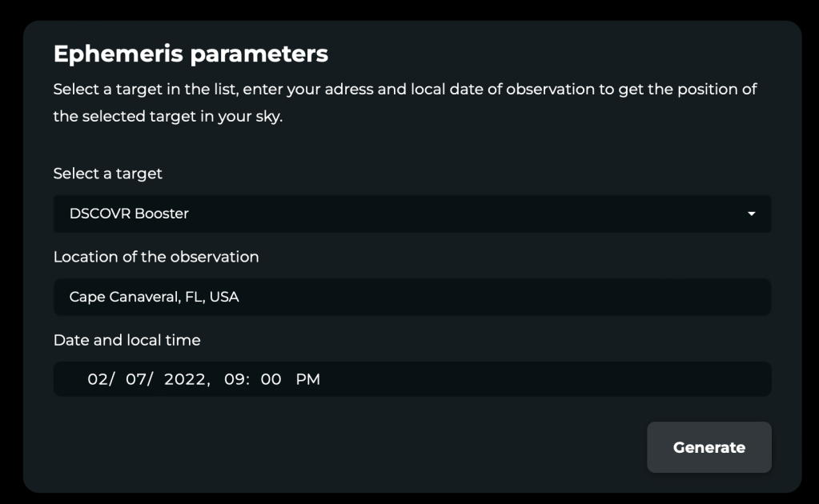
Task: Select the minutes value 00
Action: point(271,378)
